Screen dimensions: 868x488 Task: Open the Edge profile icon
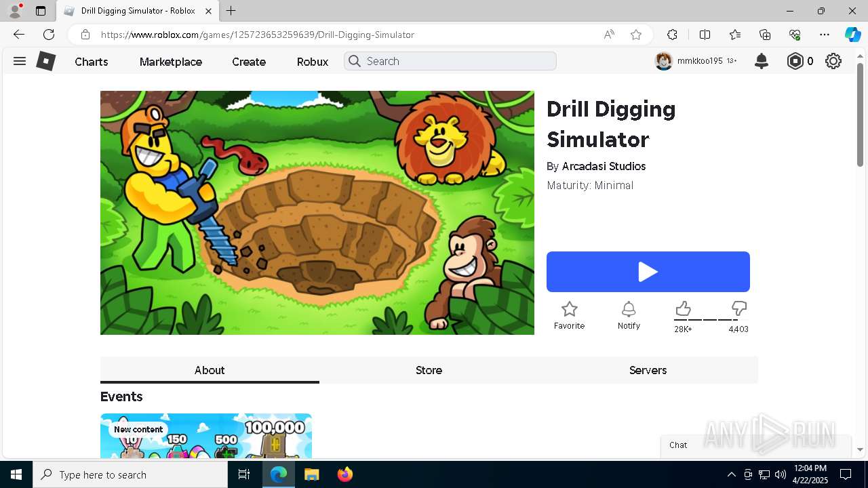click(15, 11)
